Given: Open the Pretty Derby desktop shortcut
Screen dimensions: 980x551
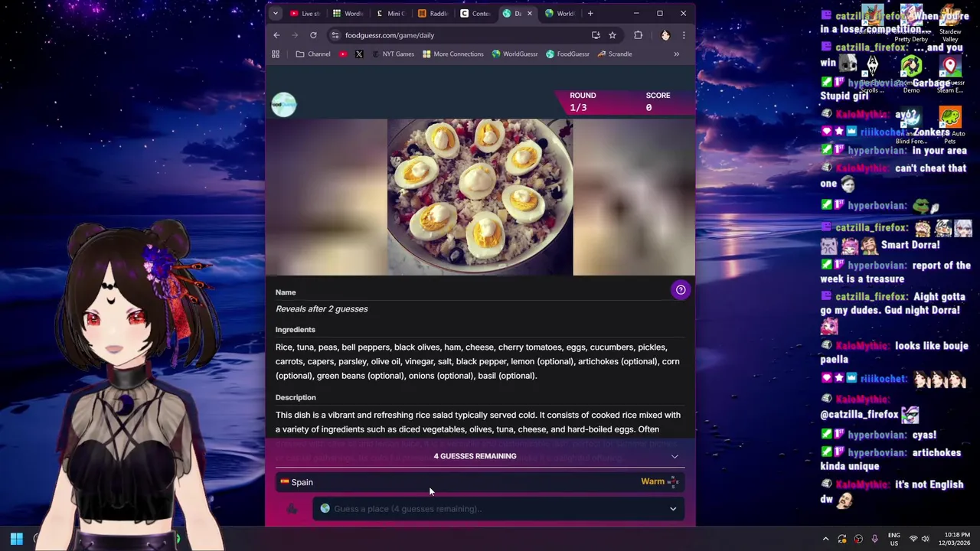Looking at the screenshot, I should click(x=911, y=24).
